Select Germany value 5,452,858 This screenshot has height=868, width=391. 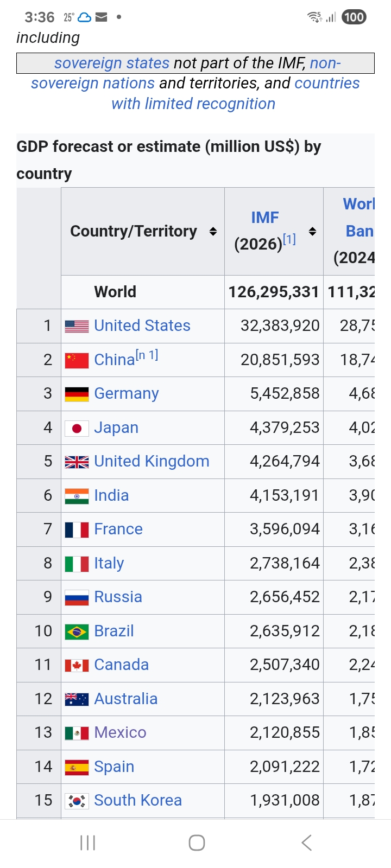(274, 394)
